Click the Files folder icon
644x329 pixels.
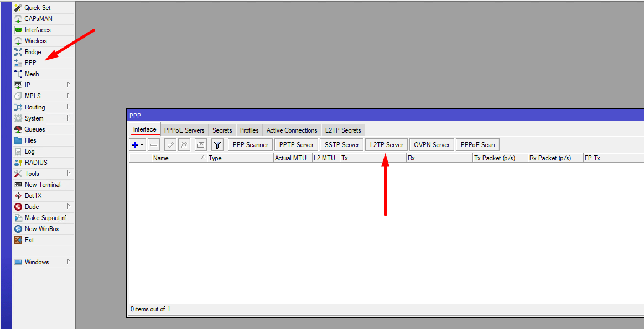pos(18,140)
